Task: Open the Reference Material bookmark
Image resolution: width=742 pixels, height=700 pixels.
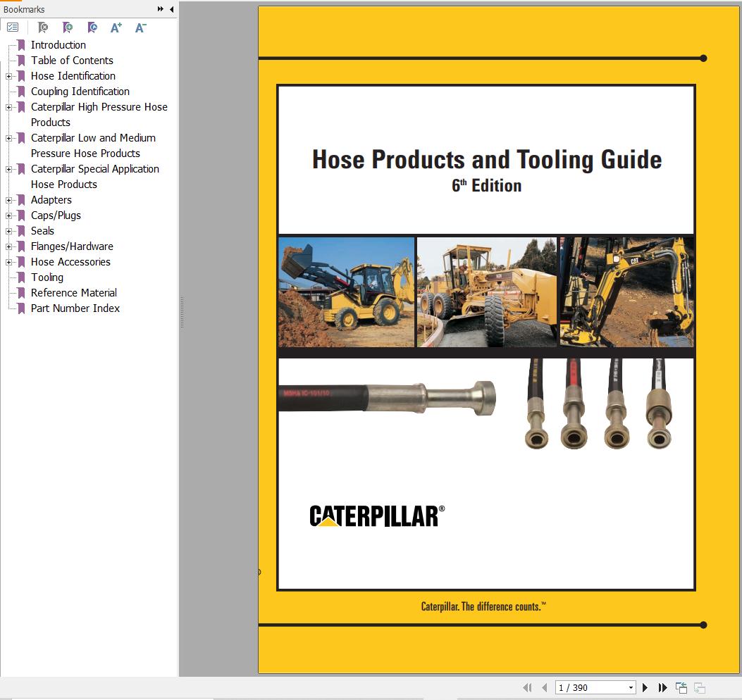Action: pos(74,293)
